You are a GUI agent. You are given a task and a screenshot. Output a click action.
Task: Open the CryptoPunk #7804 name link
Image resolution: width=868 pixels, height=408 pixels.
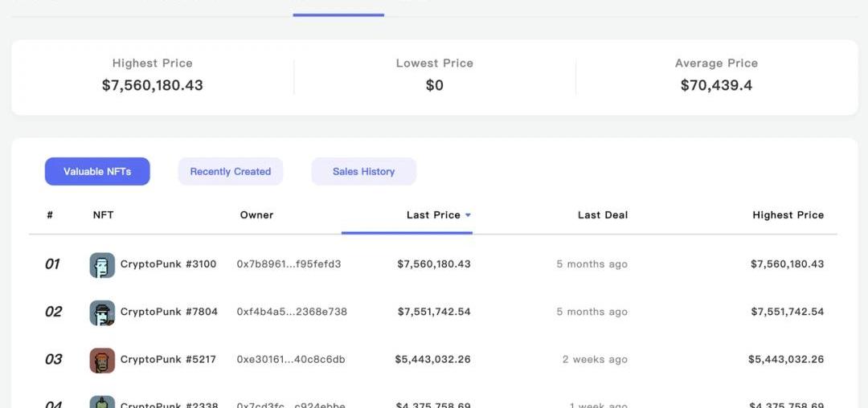pyautogui.click(x=169, y=312)
